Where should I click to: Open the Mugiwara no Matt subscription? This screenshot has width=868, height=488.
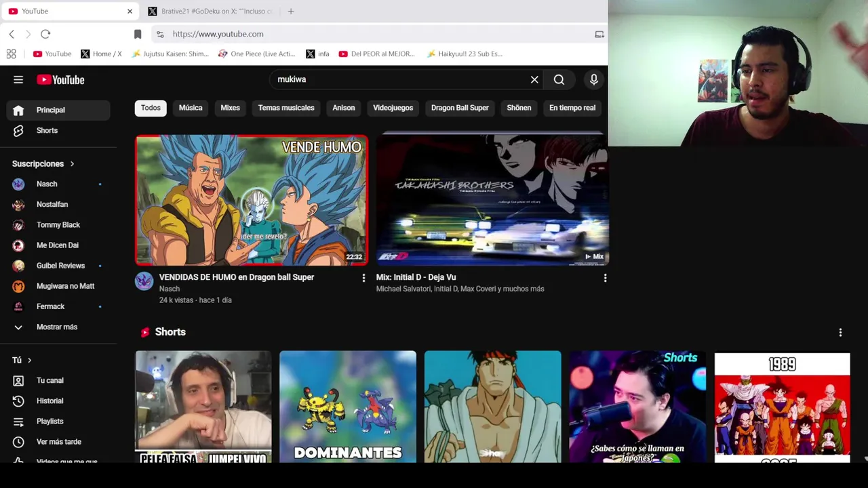click(x=58, y=286)
